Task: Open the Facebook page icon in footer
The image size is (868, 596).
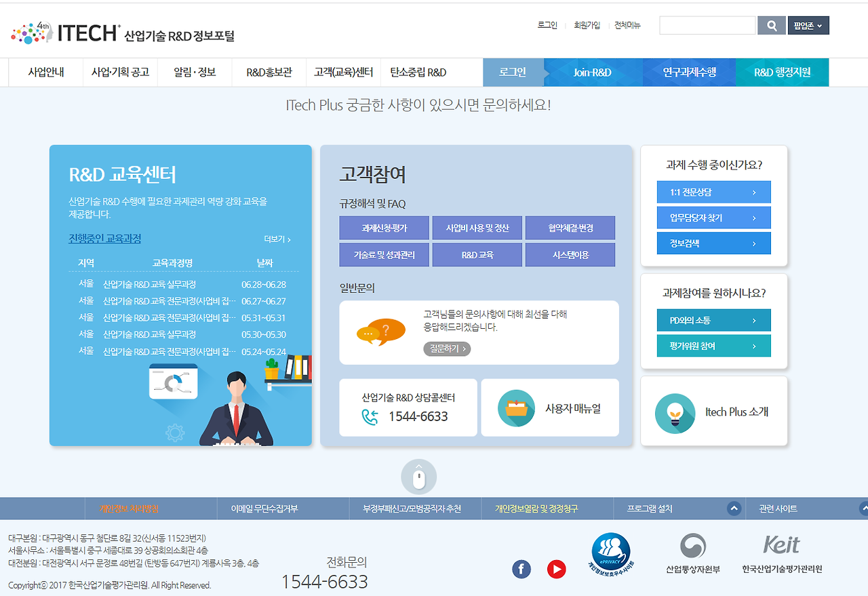Action: pos(521,570)
